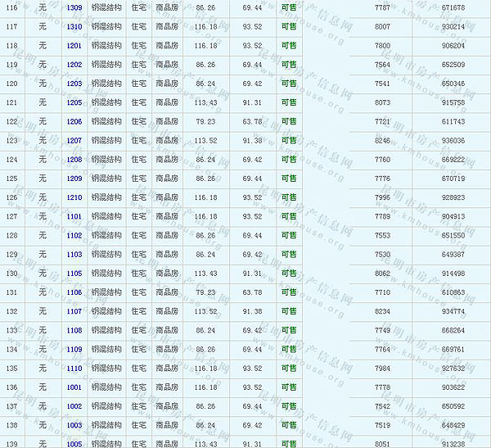
Task: Open room 1106 link
Action: click(74, 292)
